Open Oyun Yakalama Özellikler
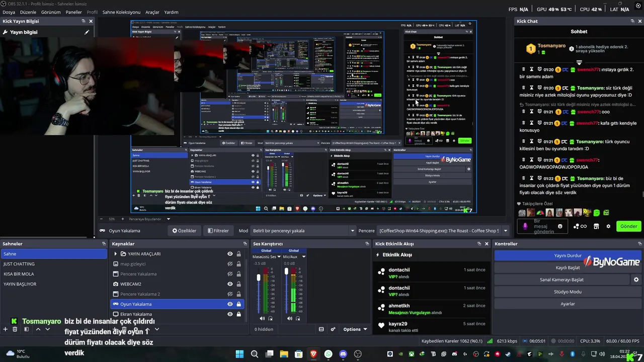644x362 pixels. (184, 231)
